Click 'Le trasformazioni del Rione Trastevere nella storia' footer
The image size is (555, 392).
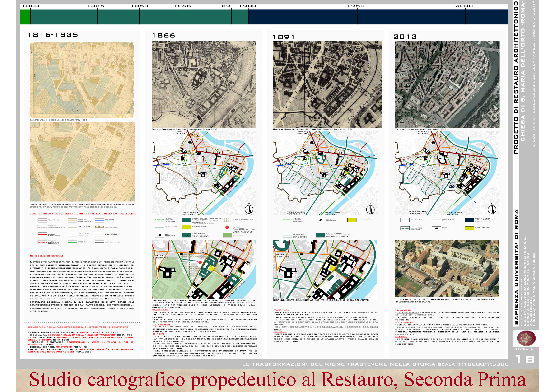pos(339,364)
